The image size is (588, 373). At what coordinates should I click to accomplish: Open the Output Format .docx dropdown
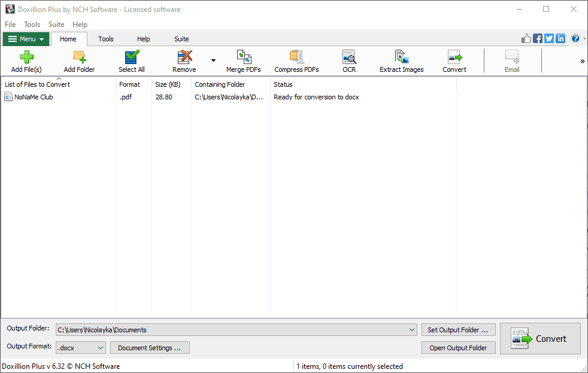pyautogui.click(x=81, y=348)
